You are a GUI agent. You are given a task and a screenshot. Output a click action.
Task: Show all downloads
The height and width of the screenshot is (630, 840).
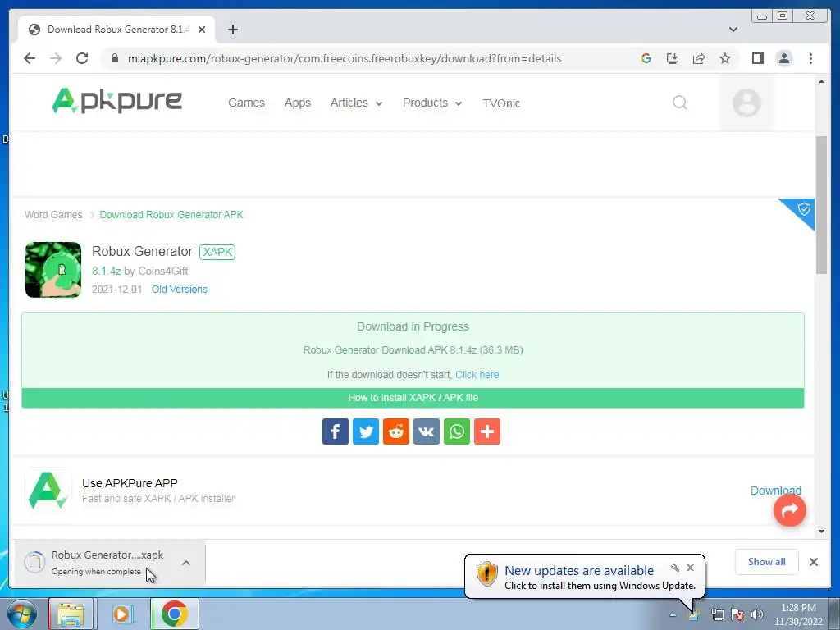[x=767, y=562]
